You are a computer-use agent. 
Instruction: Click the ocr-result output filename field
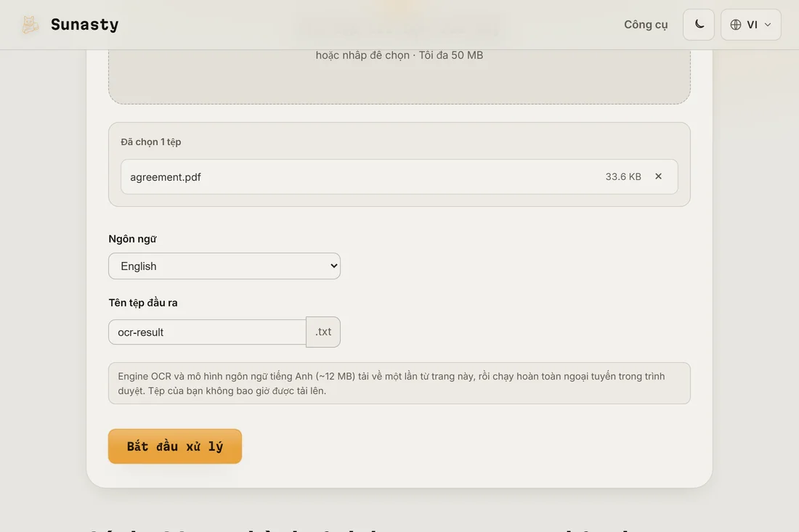point(208,332)
